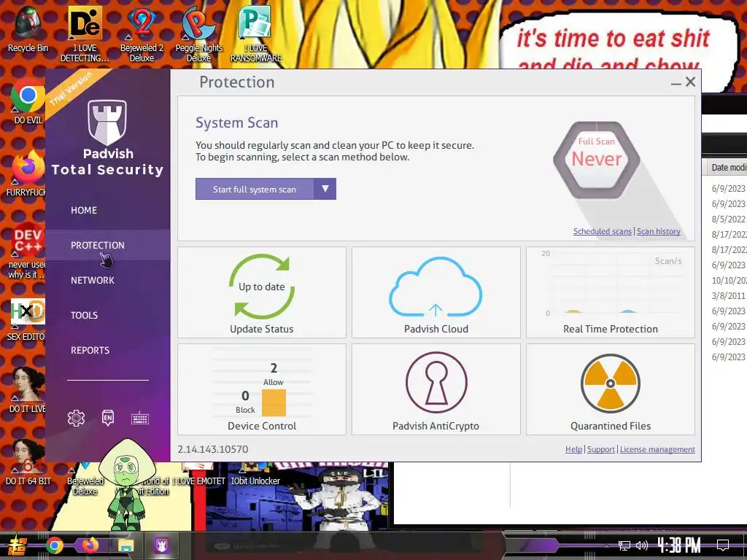Open the notification center icon
Screen dimensions: 747x560
tap(723, 545)
